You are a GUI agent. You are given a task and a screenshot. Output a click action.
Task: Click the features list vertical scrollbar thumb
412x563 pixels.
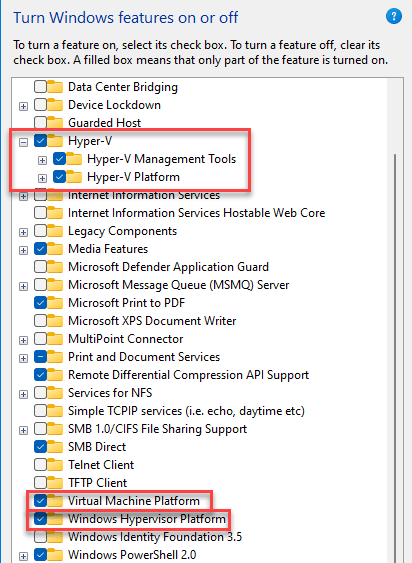click(x=395, y=358)
